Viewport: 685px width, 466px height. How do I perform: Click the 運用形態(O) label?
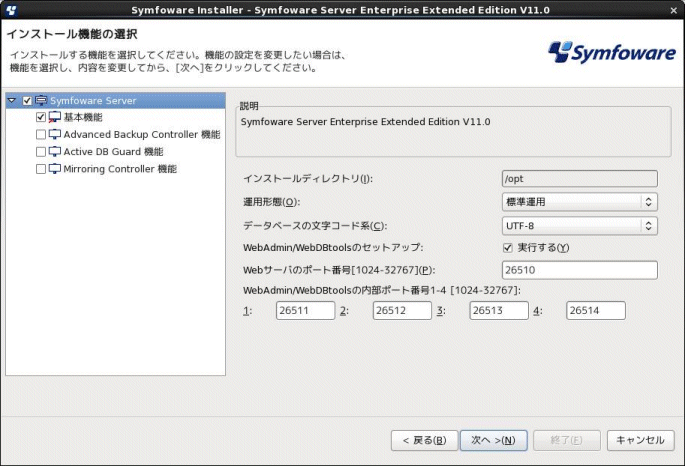[x=271, y=202]
